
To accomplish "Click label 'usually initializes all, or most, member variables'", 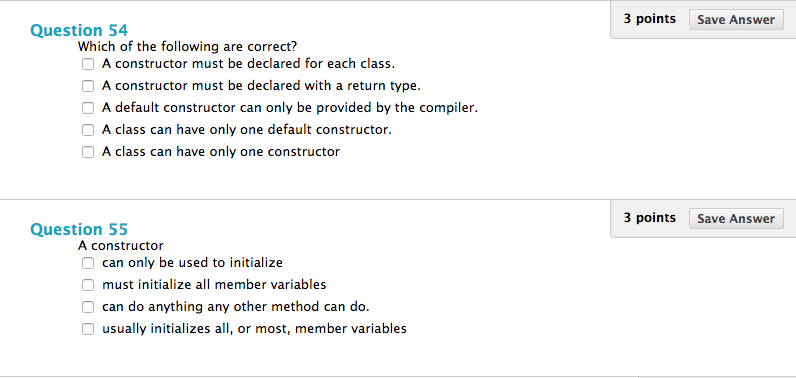I will (254, 329).
